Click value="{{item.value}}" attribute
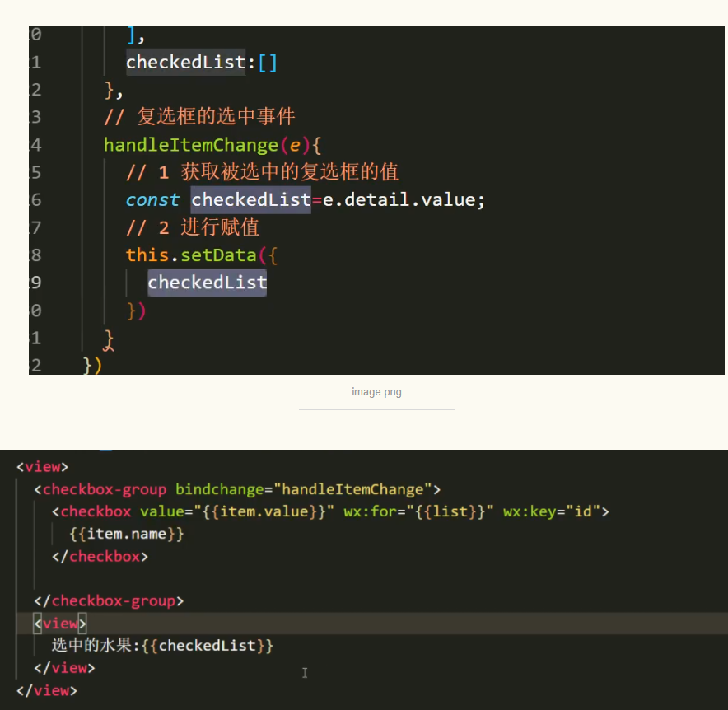The width and height of the screenshot is (728, 710). pyautogui.click(x=237, y=511)
